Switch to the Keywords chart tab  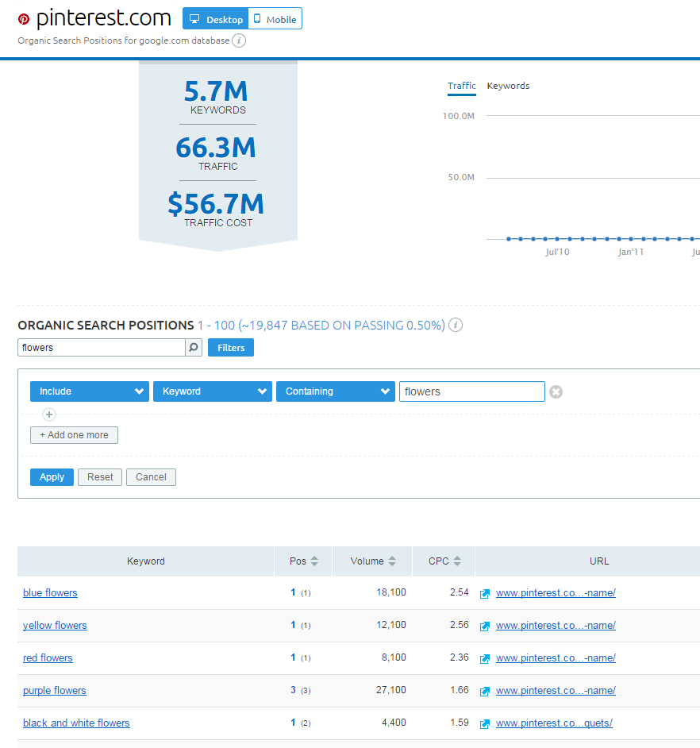(x=508, y=86)
